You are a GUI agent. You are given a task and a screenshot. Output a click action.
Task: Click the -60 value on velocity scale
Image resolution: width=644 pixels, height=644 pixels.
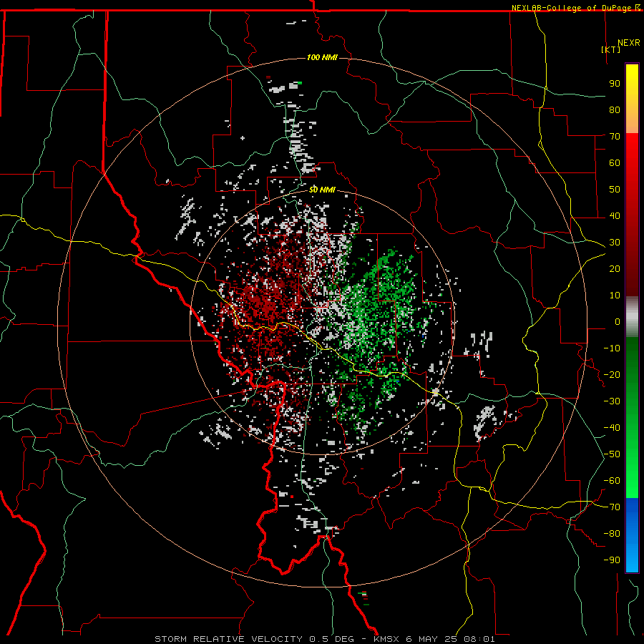pos(612,481)
